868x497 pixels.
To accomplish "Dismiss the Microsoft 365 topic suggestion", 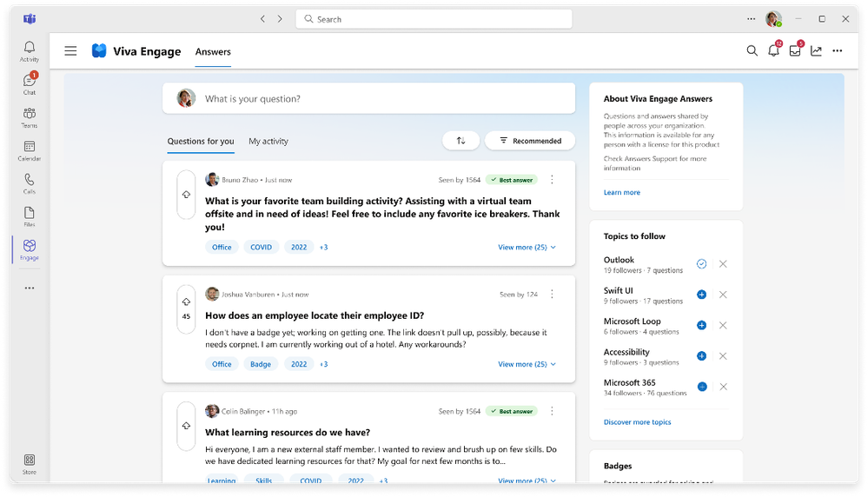I will click(724, 387).
